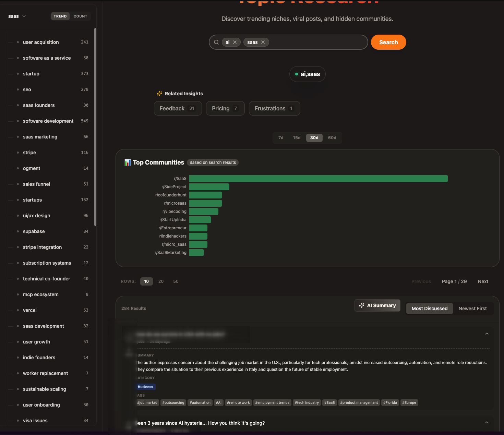Select the 7d time range

(281, 138)
